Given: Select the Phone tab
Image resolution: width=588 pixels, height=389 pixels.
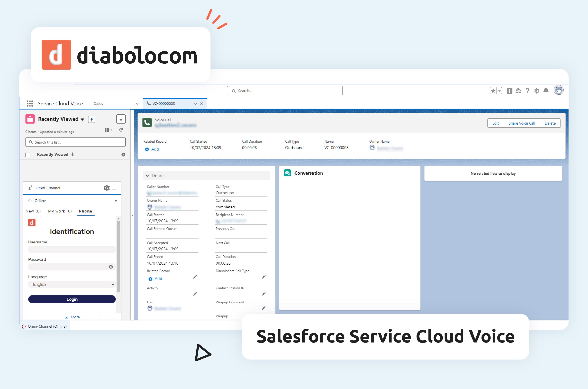Looking at the screenshot, I should tap(85, 211).
